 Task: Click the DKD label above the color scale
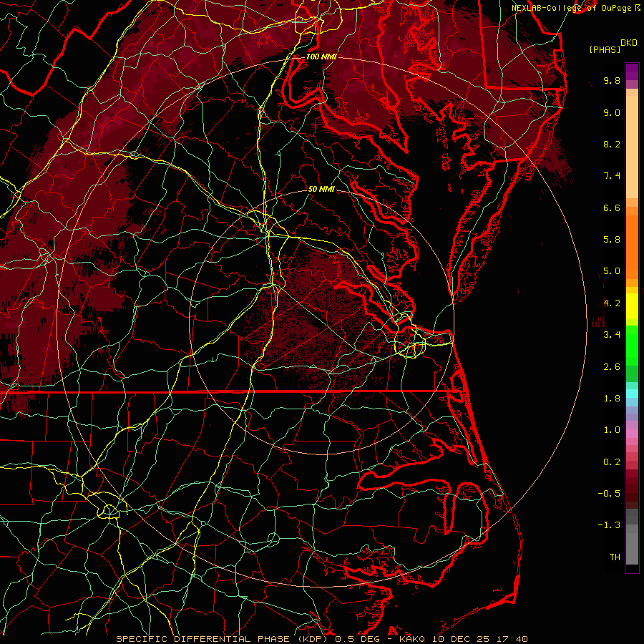tap(629, 43)
